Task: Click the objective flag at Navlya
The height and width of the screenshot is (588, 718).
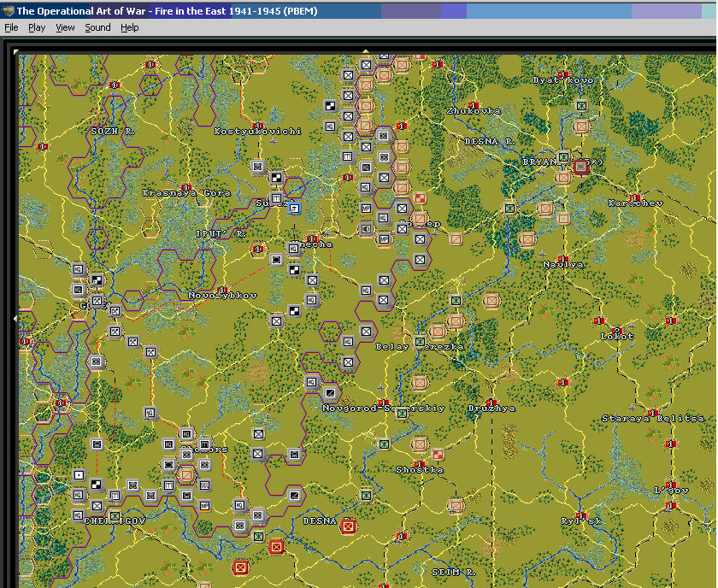Action: pos(563,259)
